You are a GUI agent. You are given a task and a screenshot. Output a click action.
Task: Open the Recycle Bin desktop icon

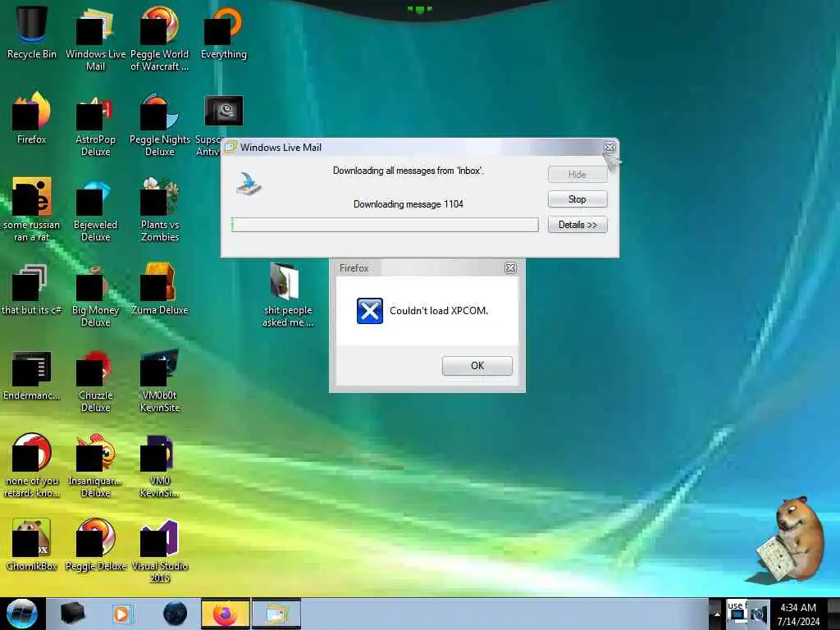[x=32, y=32]
